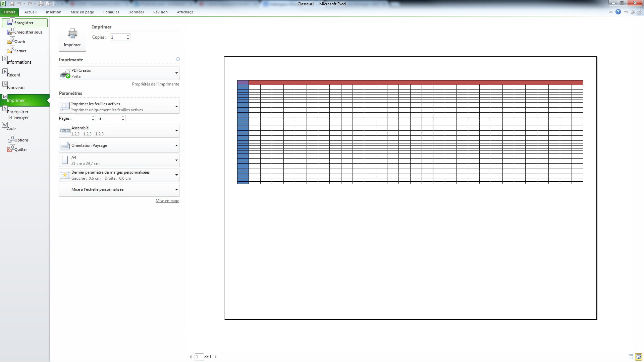Minimize the ribbon with the caret arrow
Screen dimensions: 644x362
610,12
